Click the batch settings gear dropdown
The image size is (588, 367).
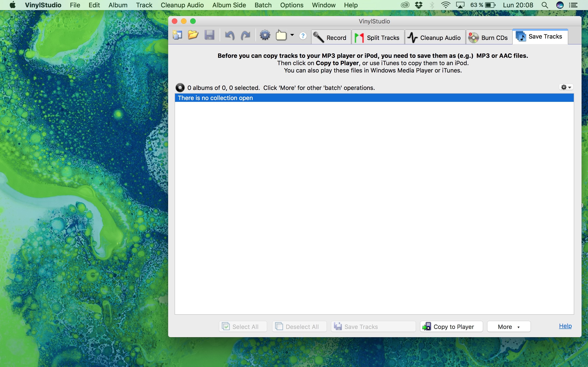[566, 87]
